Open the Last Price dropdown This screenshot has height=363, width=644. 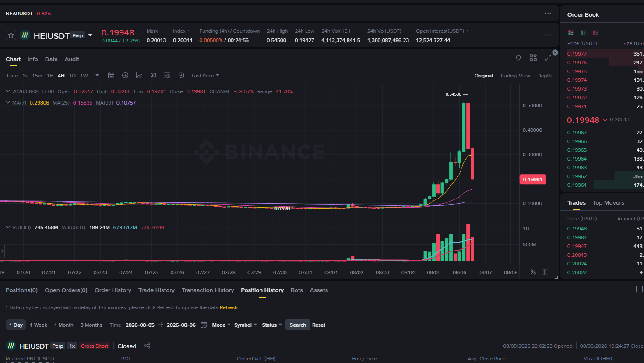coord(205,76)
